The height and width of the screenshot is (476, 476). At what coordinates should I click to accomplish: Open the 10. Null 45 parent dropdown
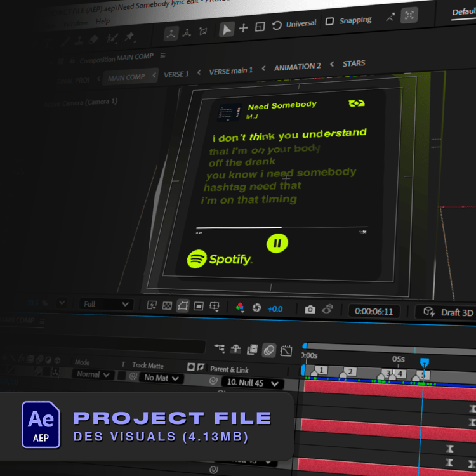pyautogui.click(x=253, y=383)
